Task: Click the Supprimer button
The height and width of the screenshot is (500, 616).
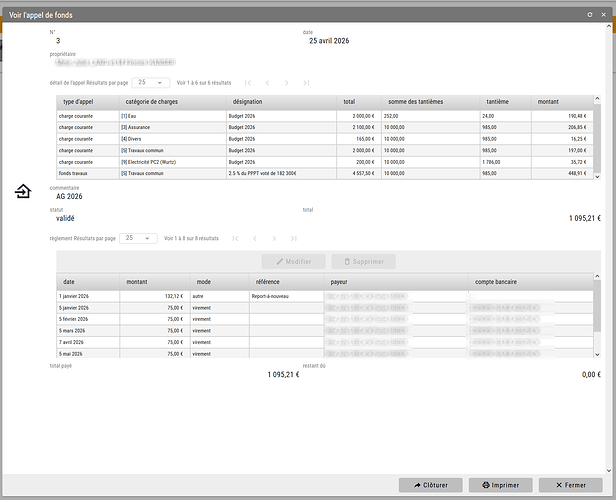Action: 363,262
